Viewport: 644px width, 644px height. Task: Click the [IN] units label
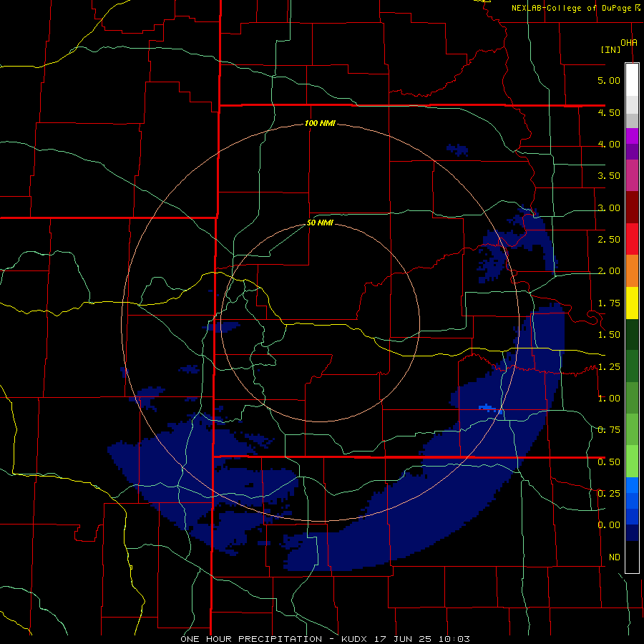(x=610, y=49)
